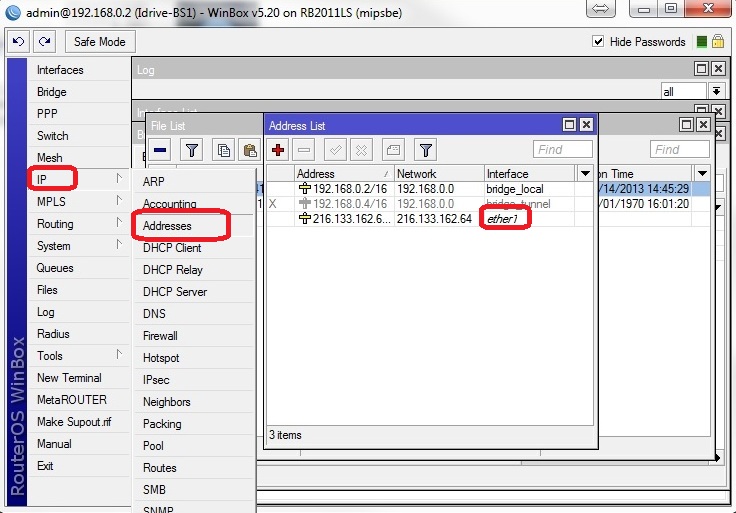
Task: Open the 'all' dropdown in Log window
Action: coord(716,91)
